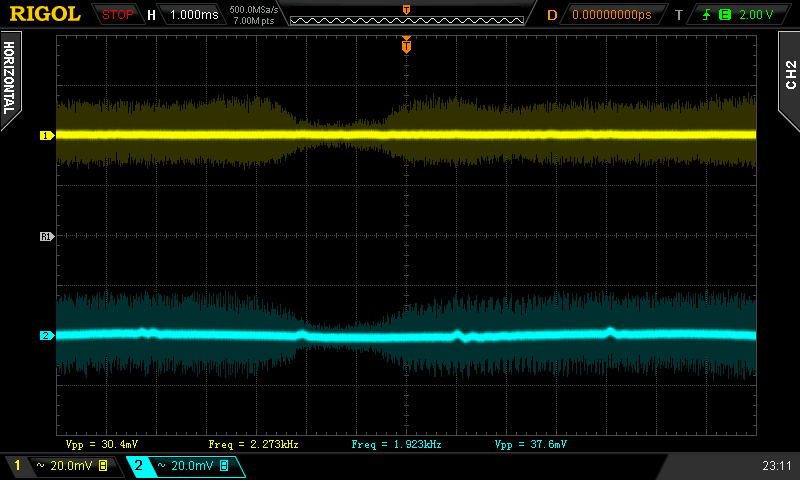The height and width of the screenshot is (480, 800).
Task: Click the orange D delay label
Action: [552, 15]
